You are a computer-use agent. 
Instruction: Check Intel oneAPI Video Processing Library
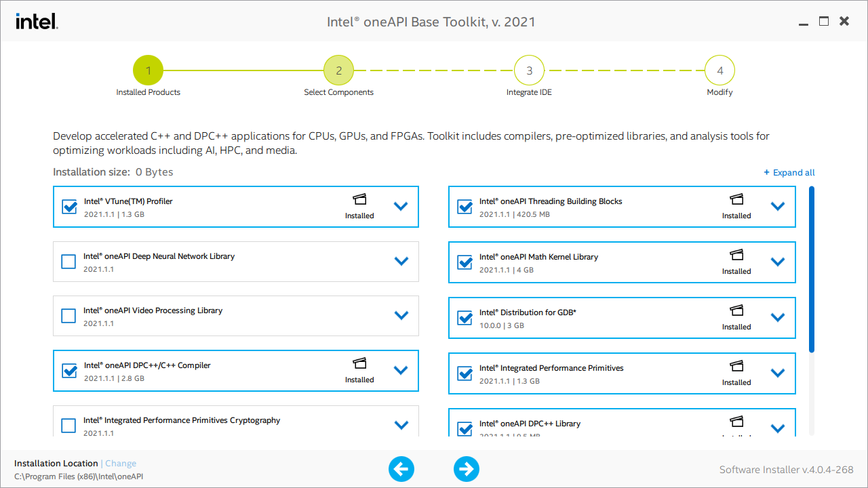(68, 316)
